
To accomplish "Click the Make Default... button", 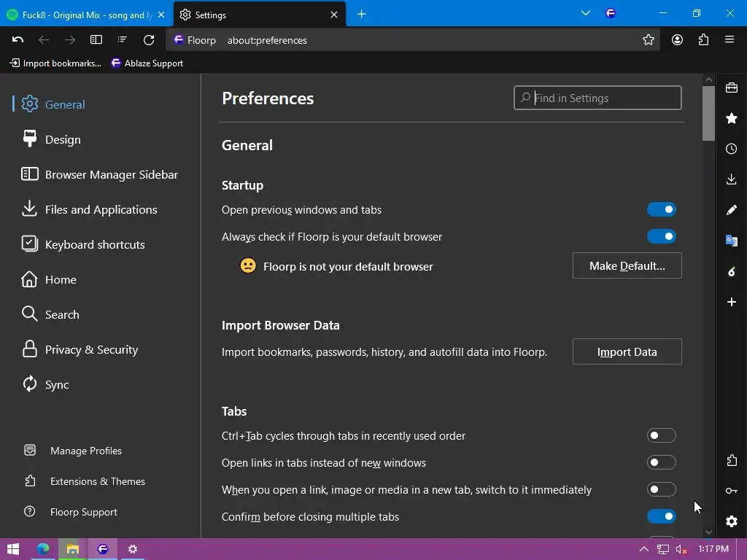I will tap(627, 265).
